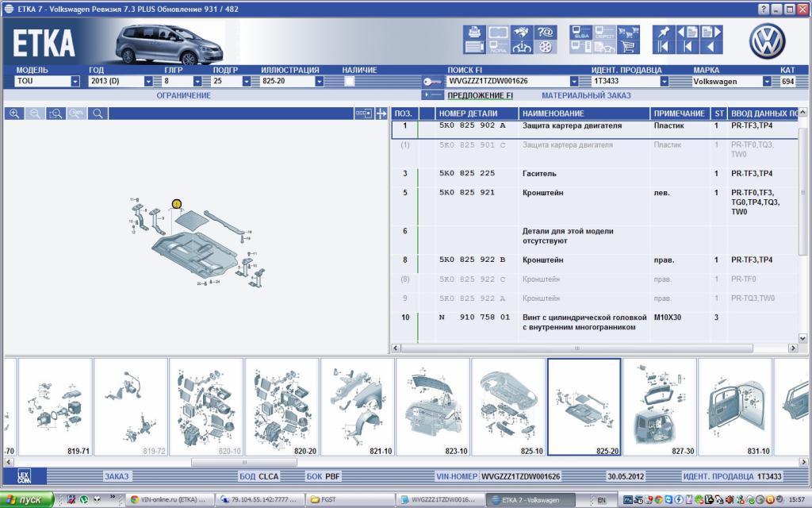Click the zoom-region magnifier icon
812x508 pixels.
point(56,114)
